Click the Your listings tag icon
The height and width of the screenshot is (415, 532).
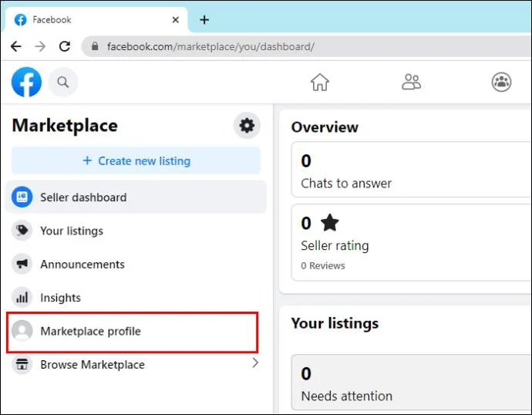click(22, 231)
